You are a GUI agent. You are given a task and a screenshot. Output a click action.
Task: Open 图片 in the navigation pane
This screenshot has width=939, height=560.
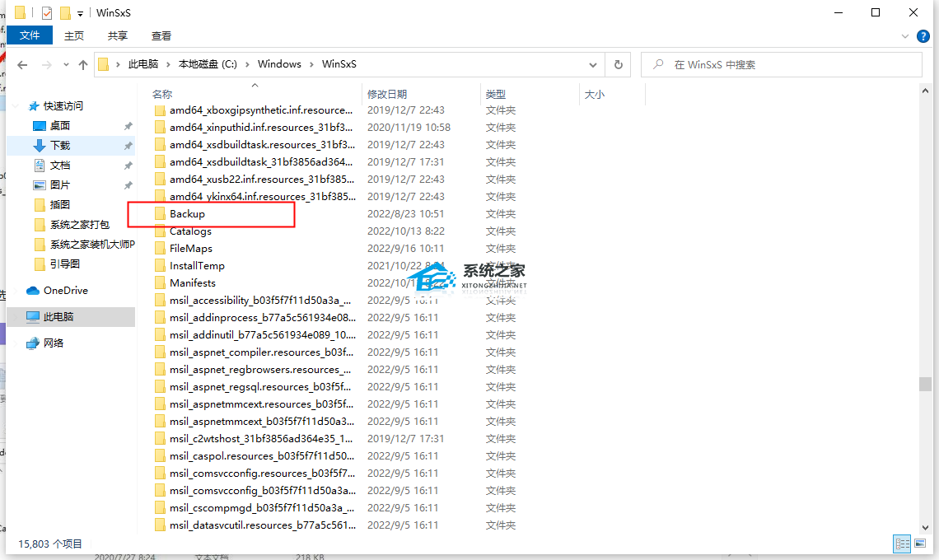[60, 185]
